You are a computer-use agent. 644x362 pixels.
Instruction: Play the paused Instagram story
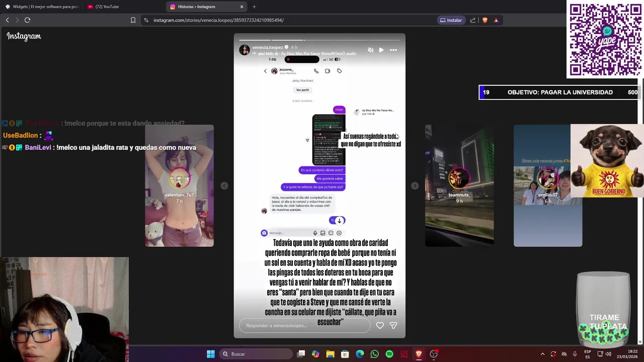(381, 50)
